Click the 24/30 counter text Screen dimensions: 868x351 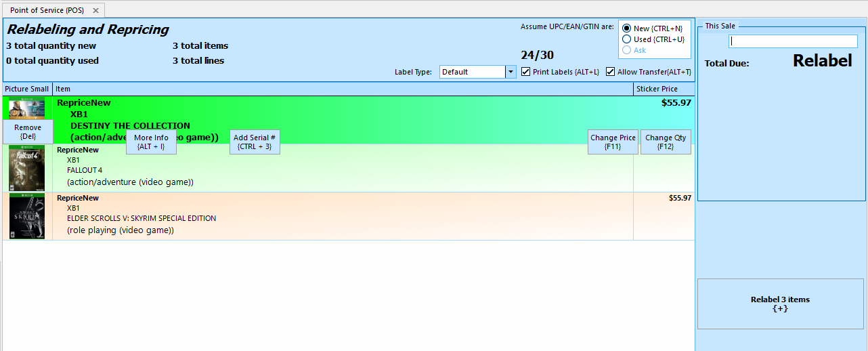click(x=537, y=56)
